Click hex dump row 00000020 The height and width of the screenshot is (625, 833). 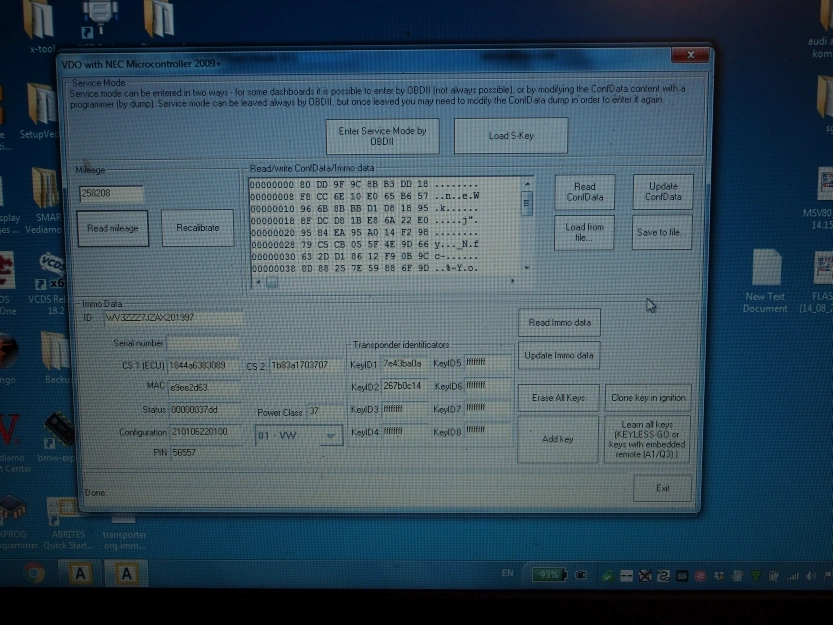point(364,233)
